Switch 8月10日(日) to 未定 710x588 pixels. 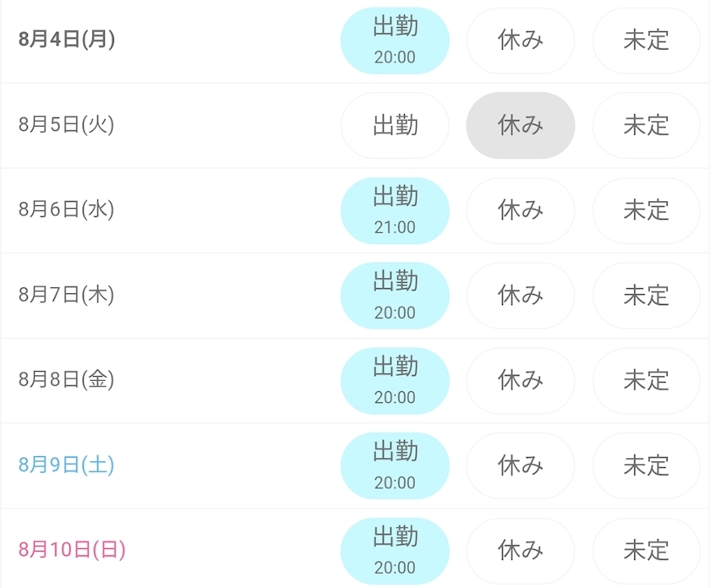pos(646,551)
